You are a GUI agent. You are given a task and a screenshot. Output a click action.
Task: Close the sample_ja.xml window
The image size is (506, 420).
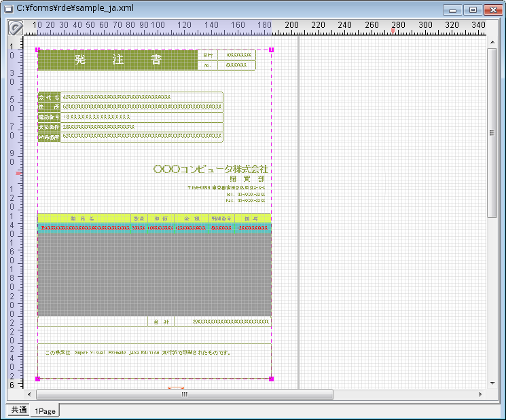point(493,10)
